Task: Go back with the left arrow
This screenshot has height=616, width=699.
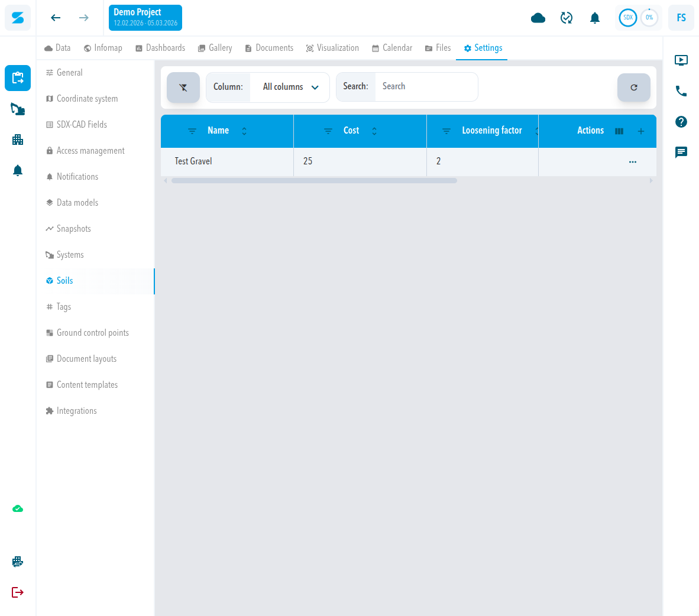Action: pyautogui.click(x=56, y=18)
